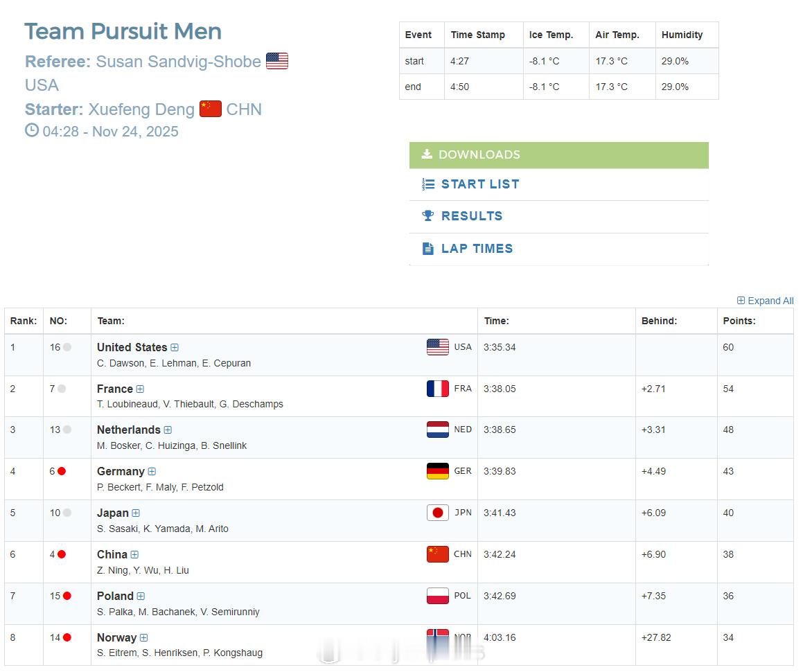Click Expand All above the results table
Image resolution: width=803 pixels, height=672 pixels.
tap(765, 301)
